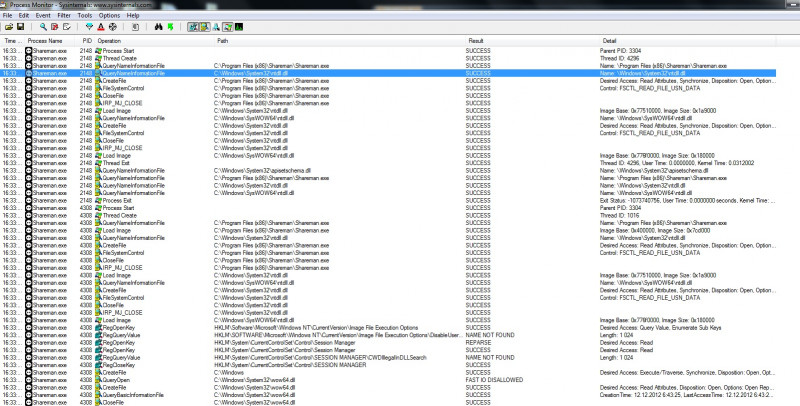Click the apisetschema.dll path cell
The width and height of the screenshot is (800, 406).
(262, 171)
